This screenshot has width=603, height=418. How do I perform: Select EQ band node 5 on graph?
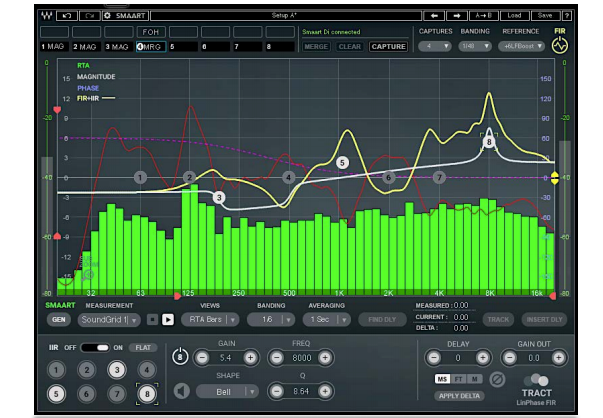coord(342,163)
